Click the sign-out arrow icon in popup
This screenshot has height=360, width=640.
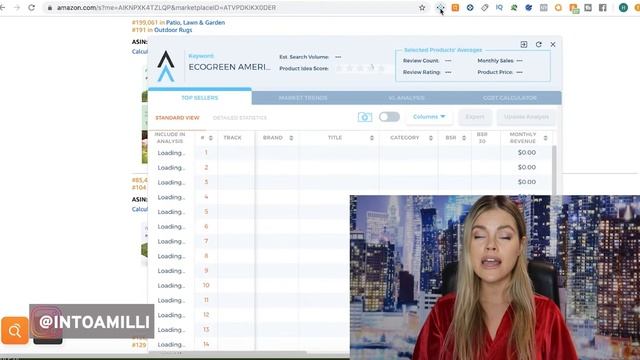click(524, 44)
